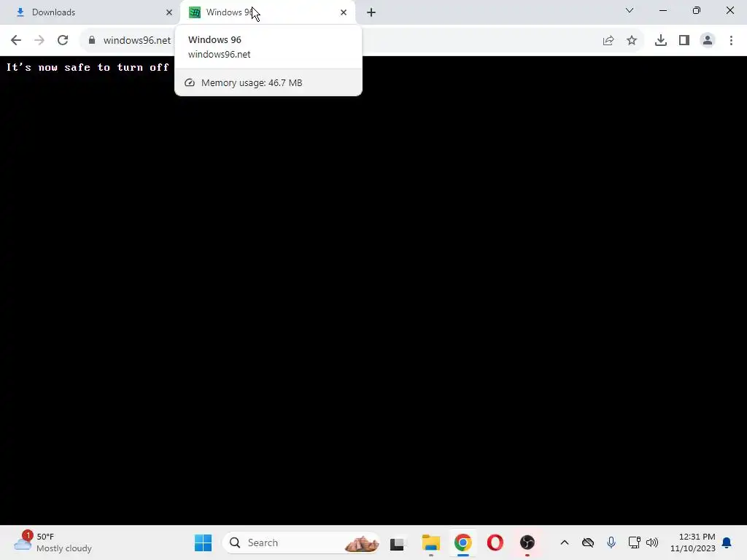Click the microphone tray icon
The image size is (747, 560).
[x=611, y=542]
